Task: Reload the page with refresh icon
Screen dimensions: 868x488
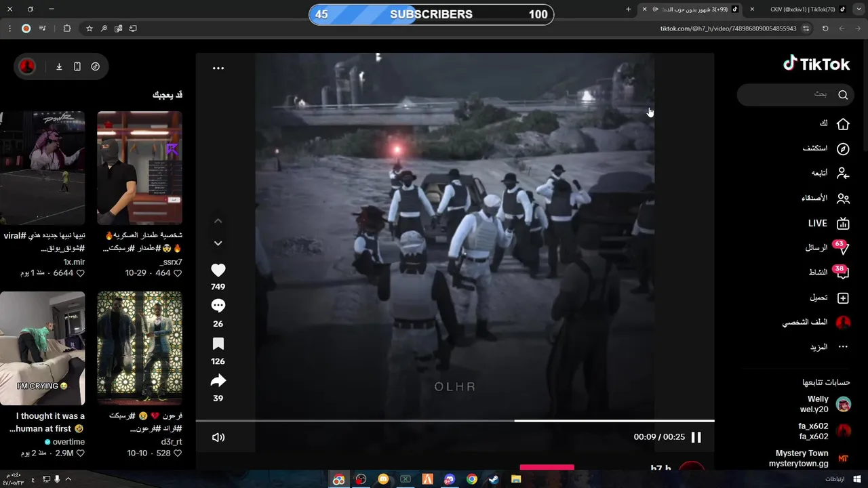Action: coord(825,28)
